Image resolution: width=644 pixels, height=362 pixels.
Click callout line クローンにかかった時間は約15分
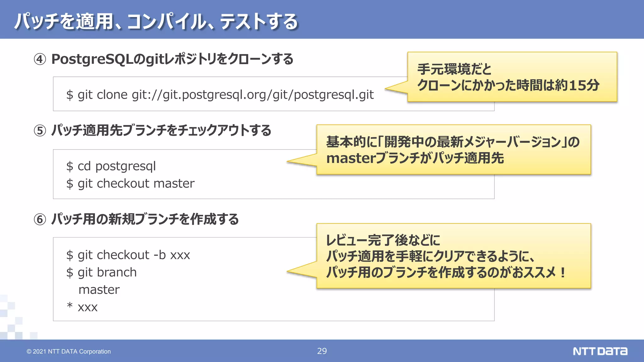click(508, 85)
